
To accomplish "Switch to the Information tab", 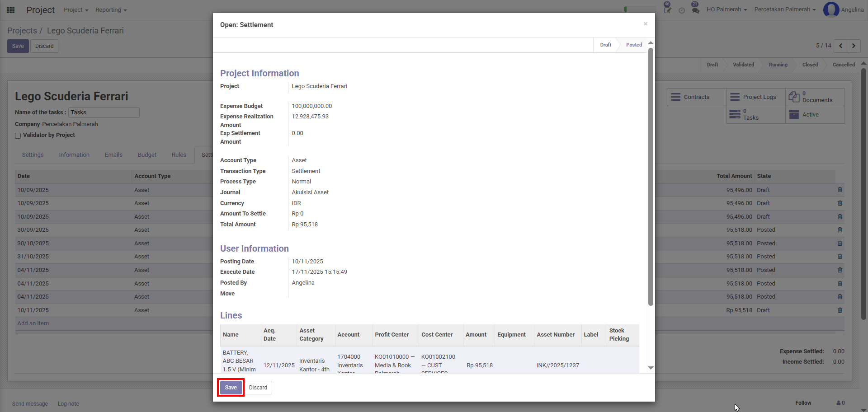I will pos(74,155).
